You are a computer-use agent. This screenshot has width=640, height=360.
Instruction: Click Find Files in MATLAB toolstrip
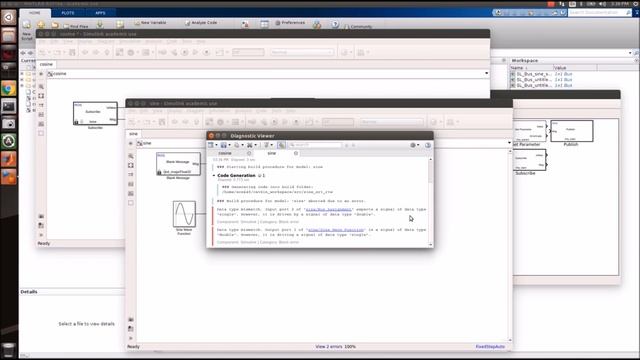76,26
